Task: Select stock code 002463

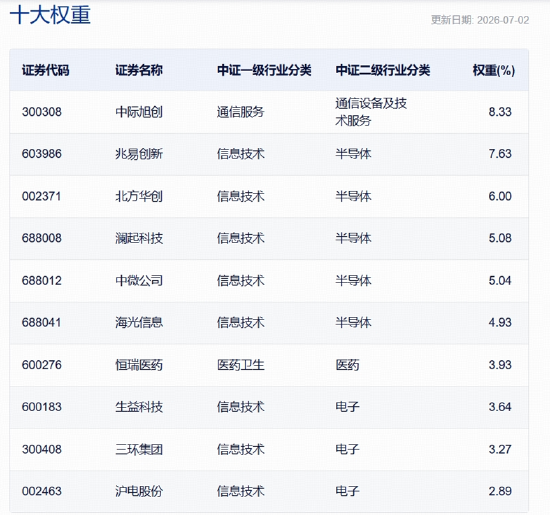Action: pos(42,491)
